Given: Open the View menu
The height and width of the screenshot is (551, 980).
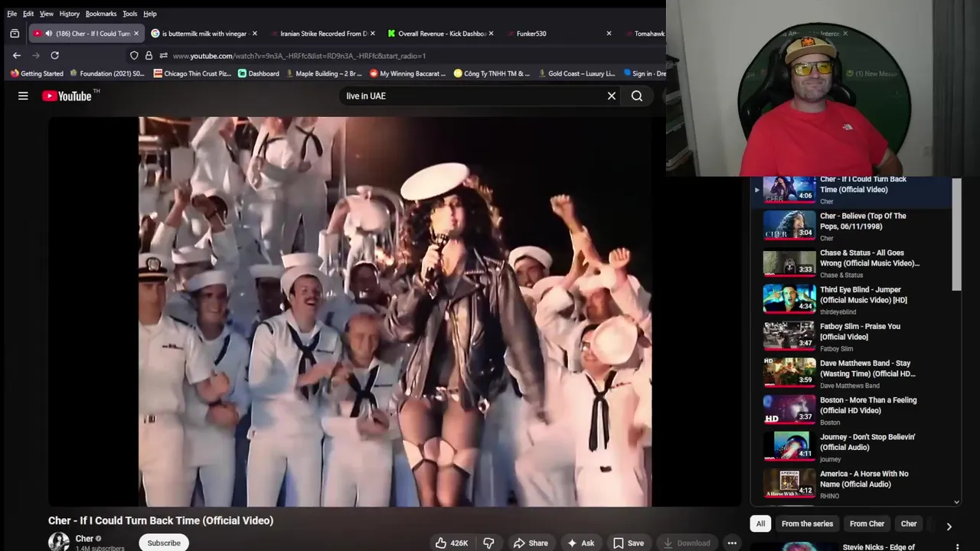Looking at the screenshot, I should tap(47, 14).
